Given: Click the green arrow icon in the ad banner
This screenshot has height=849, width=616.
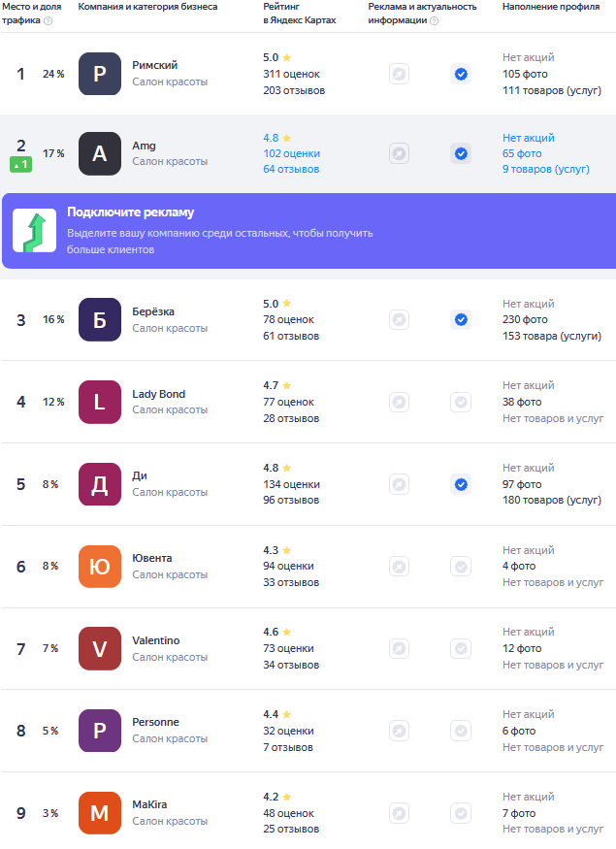Looking at the screenshot, I should [x=35, y=231].
